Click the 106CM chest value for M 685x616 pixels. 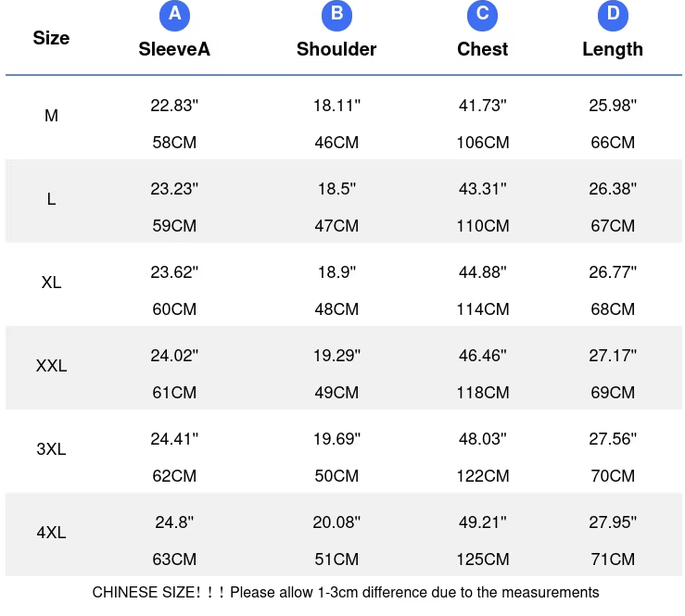(x=482, y=143)
